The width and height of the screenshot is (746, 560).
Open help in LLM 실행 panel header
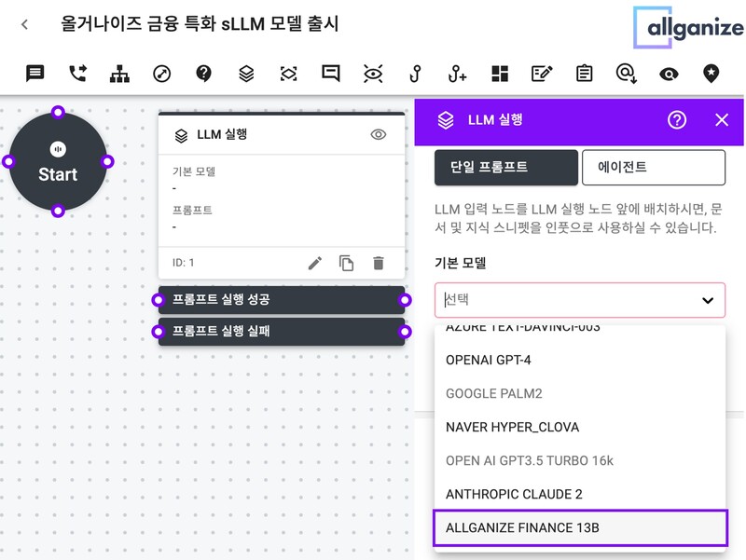(x=677, y=119)
